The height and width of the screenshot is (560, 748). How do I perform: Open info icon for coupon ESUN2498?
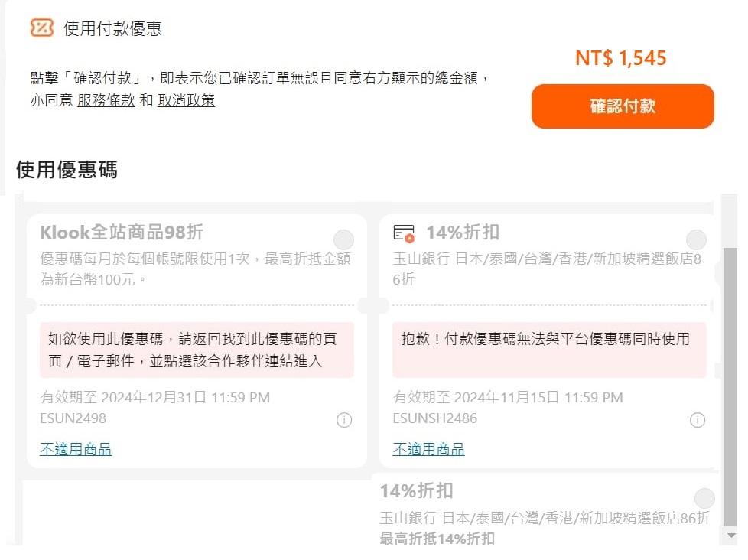point(344,420)
